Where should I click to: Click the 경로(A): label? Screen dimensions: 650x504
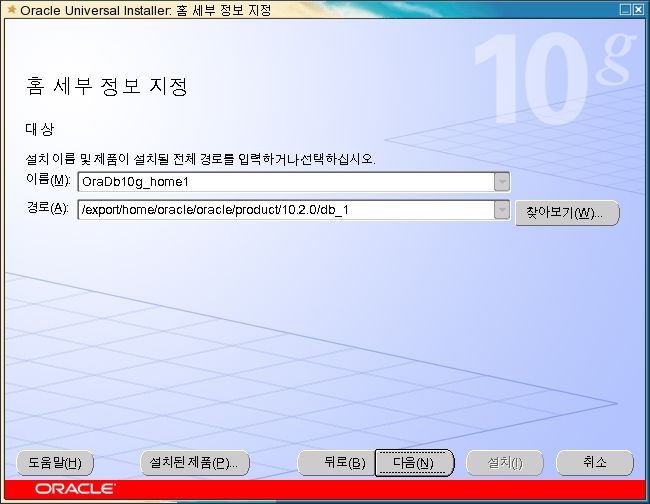coord(47,208)
